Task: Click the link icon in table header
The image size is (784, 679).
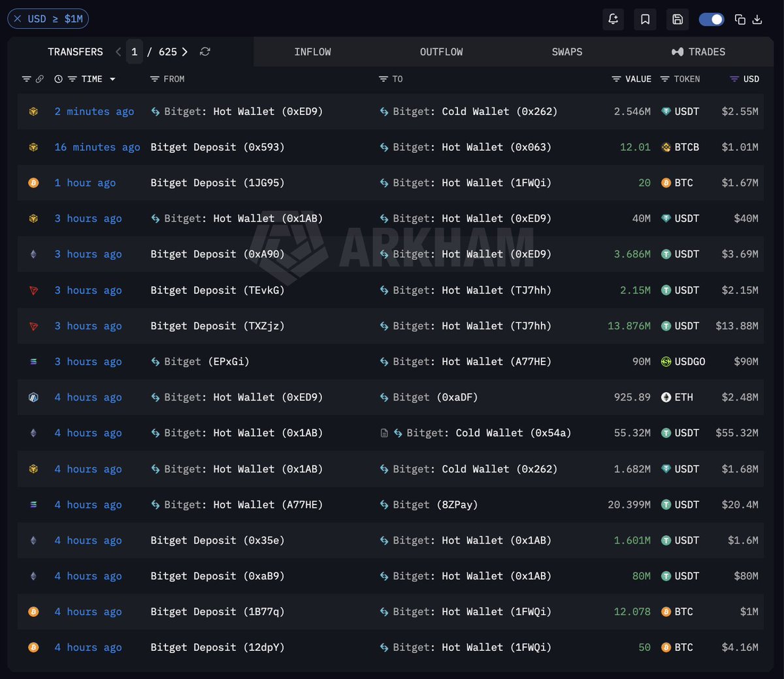Action: (x=40, y=79)
